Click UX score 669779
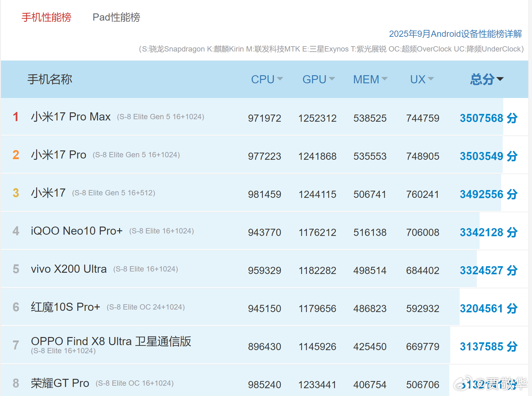 423,347
